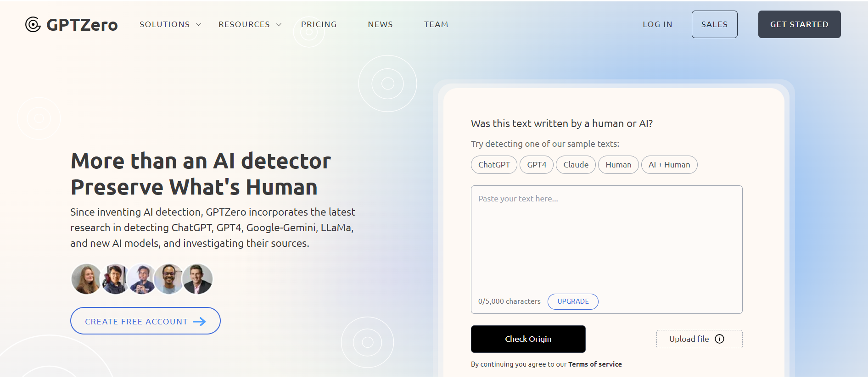Viewport: 868px width, 379px height.
Task: Click the Upload file button
Action: (699, 339)
